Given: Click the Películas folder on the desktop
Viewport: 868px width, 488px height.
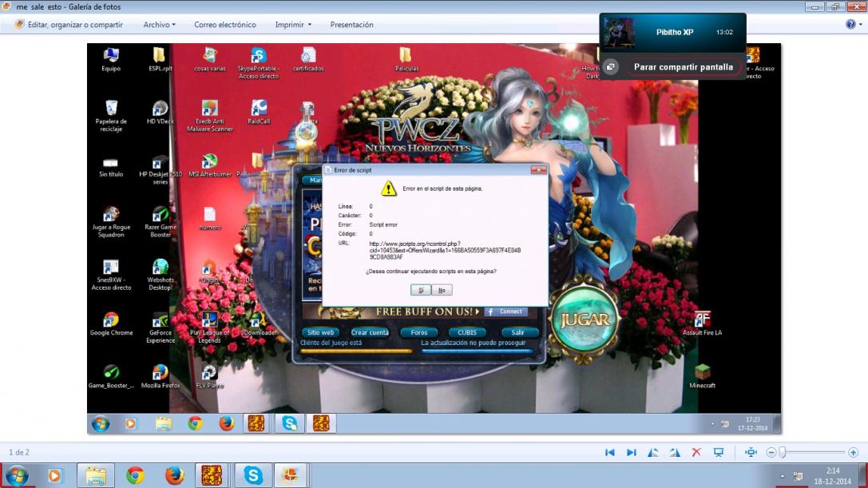Looking at the screenshot, I should pos(406,59).
